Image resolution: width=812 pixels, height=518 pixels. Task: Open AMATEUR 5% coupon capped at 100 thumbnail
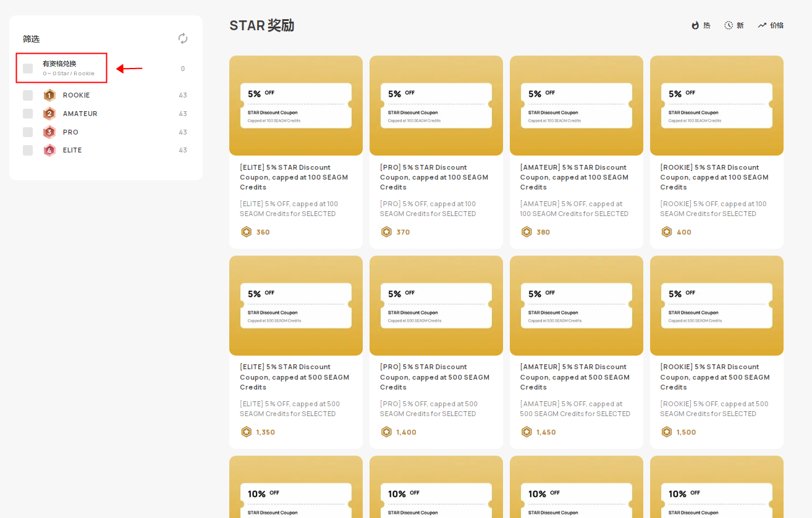click(577, 106)
